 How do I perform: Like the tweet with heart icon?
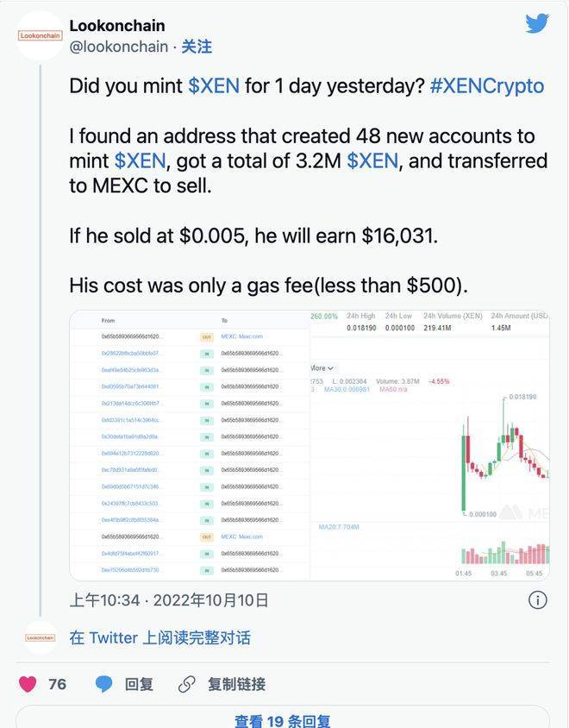28,684
